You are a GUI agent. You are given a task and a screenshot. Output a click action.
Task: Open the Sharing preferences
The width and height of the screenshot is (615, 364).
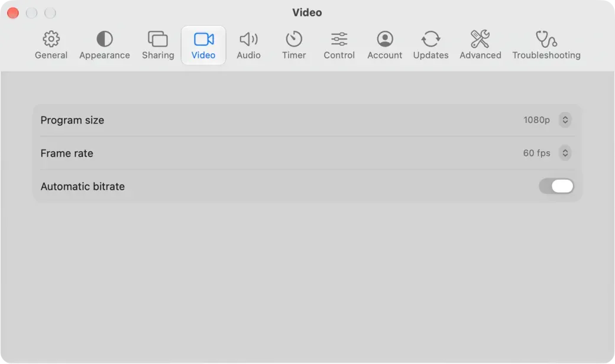(x=158, y=45)
